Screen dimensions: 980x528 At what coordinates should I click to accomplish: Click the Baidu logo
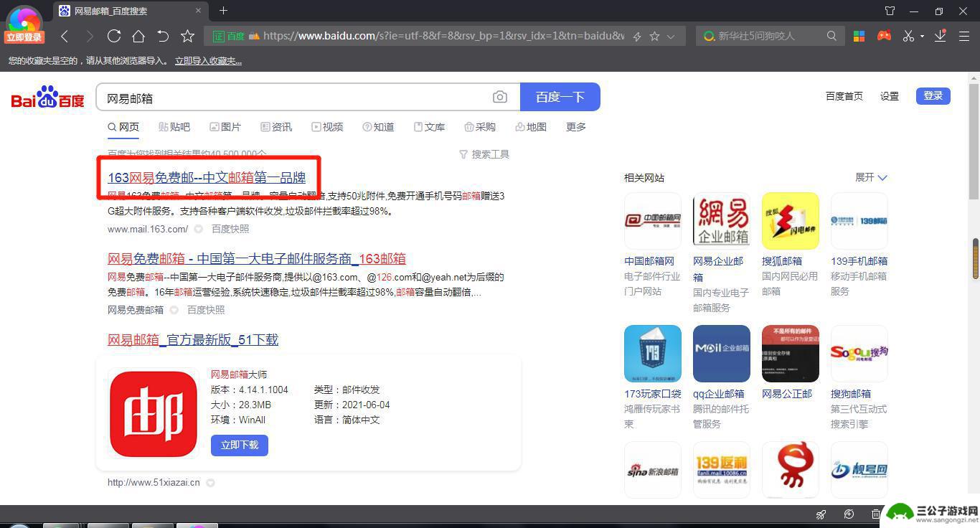pyautogui.click(x=48, y=98)
